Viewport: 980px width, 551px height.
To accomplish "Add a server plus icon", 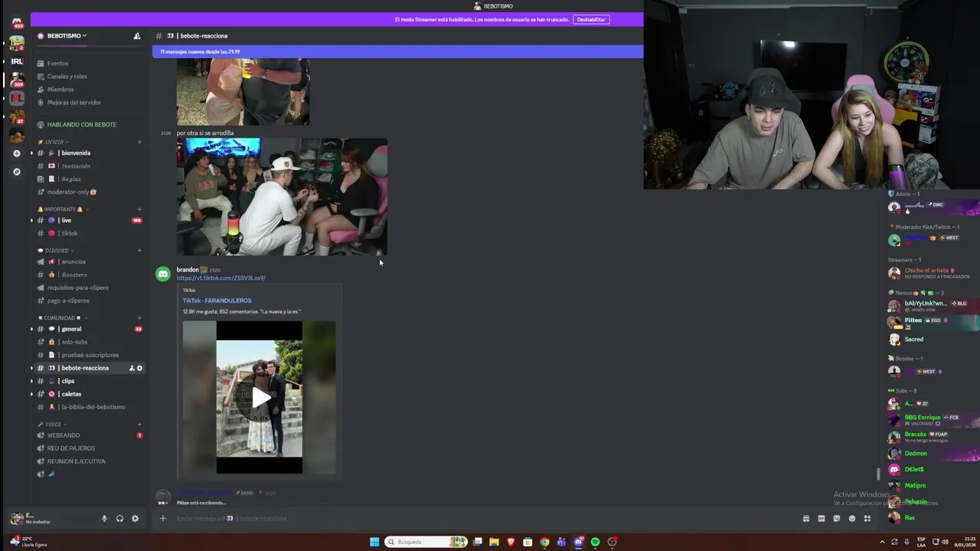I will pos(17,153).
